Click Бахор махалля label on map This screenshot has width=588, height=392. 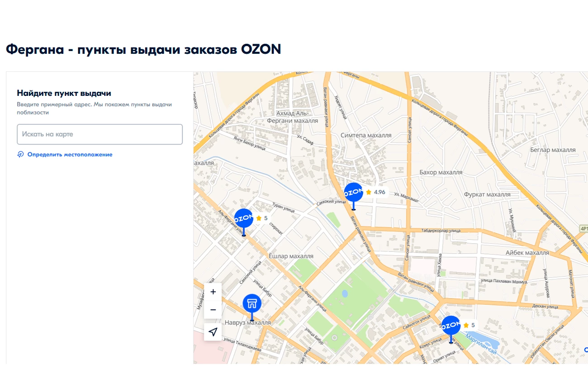pyautogui.click(x=441, y=172)
